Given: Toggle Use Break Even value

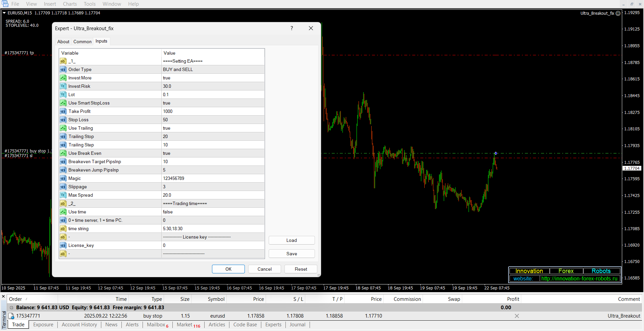Looking at the screenshot, I should [x=213, y=153].
